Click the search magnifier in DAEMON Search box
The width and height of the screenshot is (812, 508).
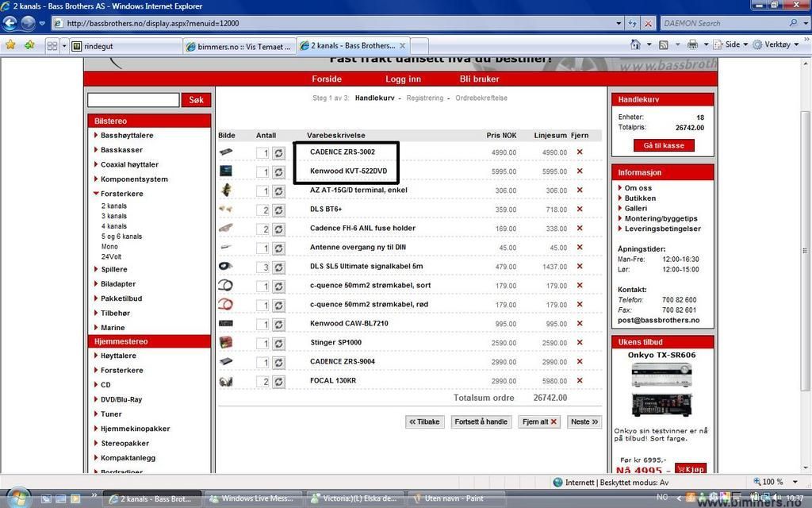coord(792,23)
